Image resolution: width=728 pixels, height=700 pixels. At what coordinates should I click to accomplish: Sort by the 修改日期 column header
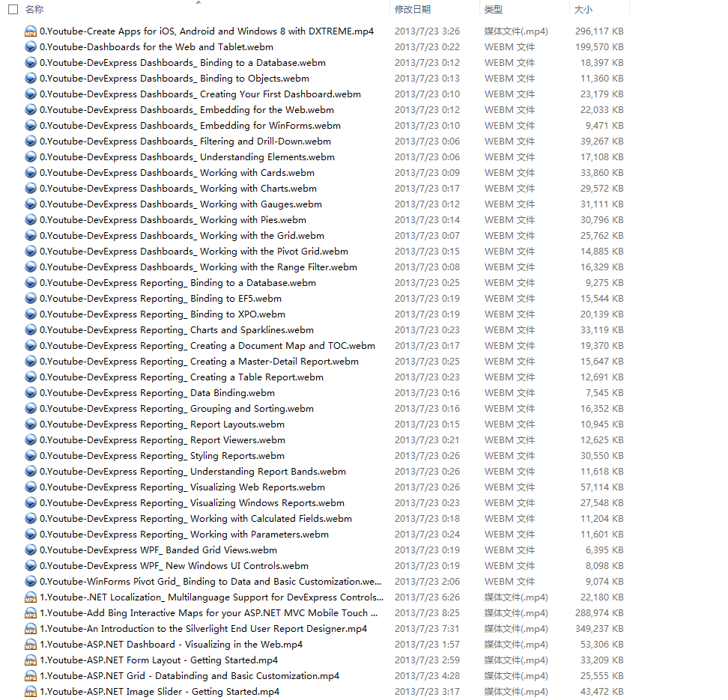pos(412,9)
